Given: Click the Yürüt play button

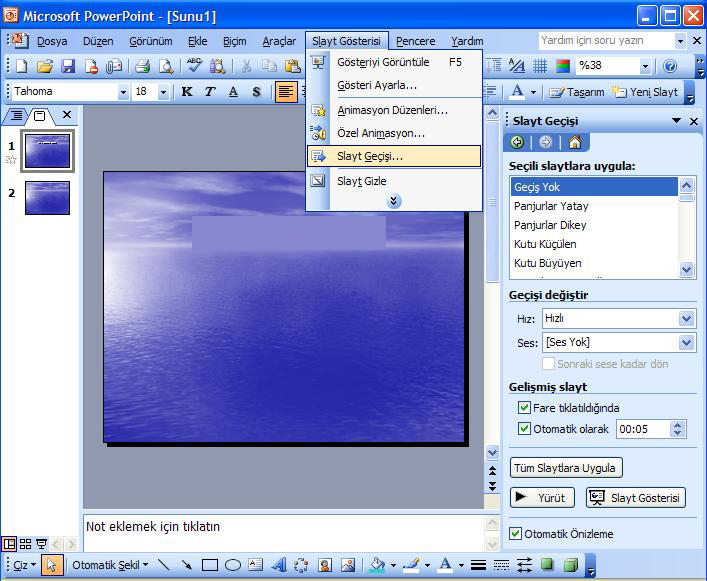Looking at the screenshot, I should click(542, 498).
